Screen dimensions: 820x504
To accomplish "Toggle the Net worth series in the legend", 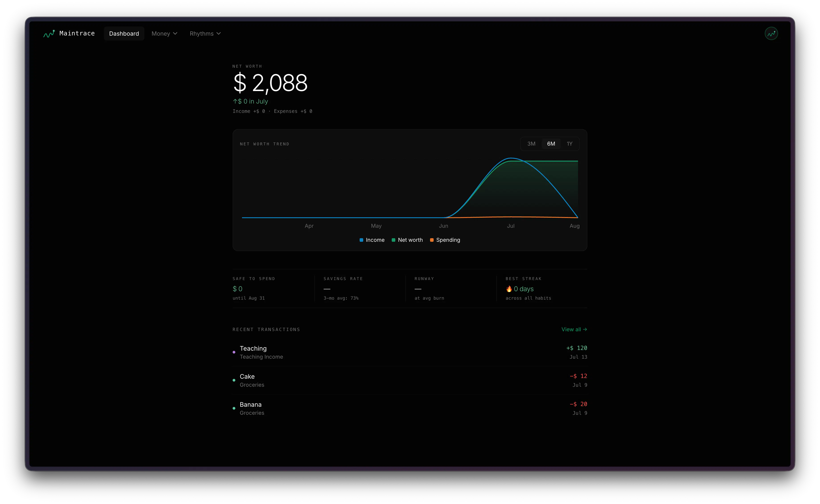I will click(x=407, y=240).
